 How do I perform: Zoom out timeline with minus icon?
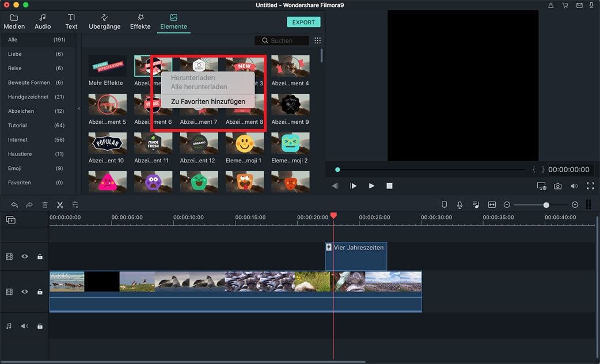507,205
